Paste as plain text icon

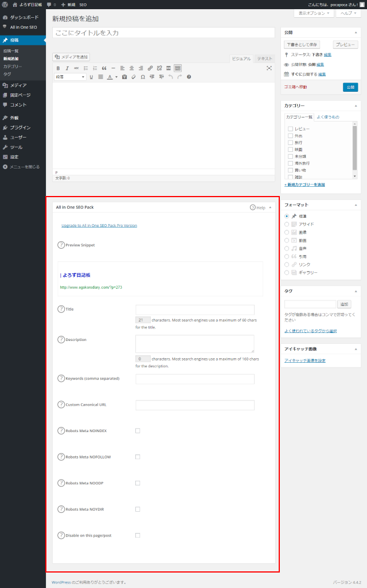coord(124,77)
